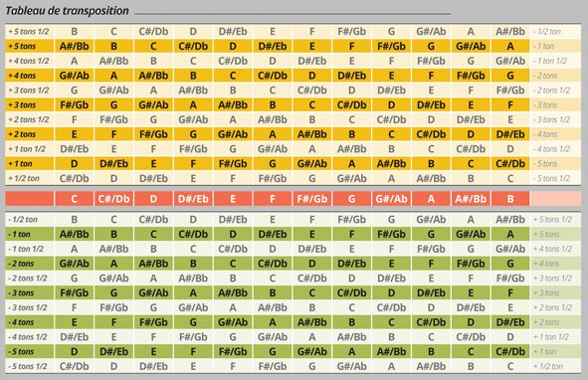Click 'A#/Bb' in the green -5 tons row
Viewport: 588px width, 380px height.
pyautogui.click(x=391, y=351)
